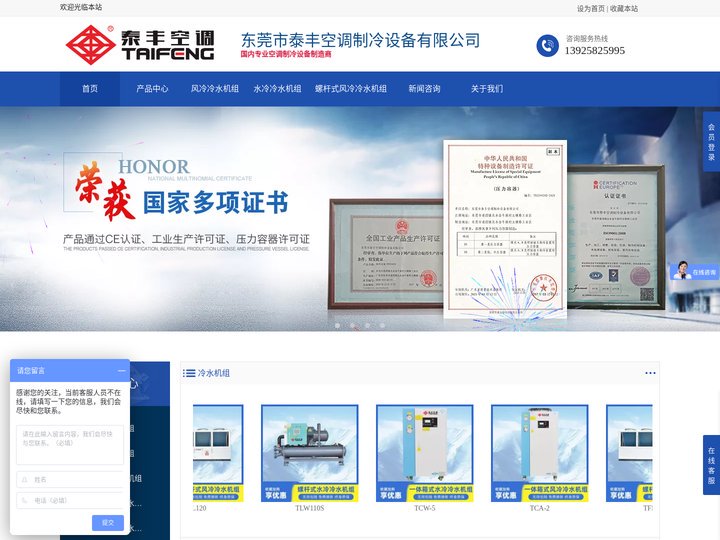Click the 东莞市泰丰空调制冷设备有限公司 title

pos(360,40)
